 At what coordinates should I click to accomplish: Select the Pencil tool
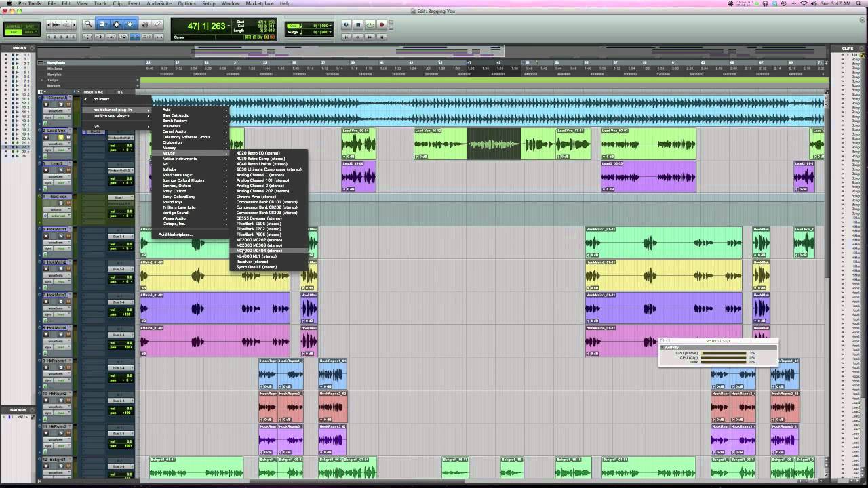pyautogui.click(x=157, y=24)
